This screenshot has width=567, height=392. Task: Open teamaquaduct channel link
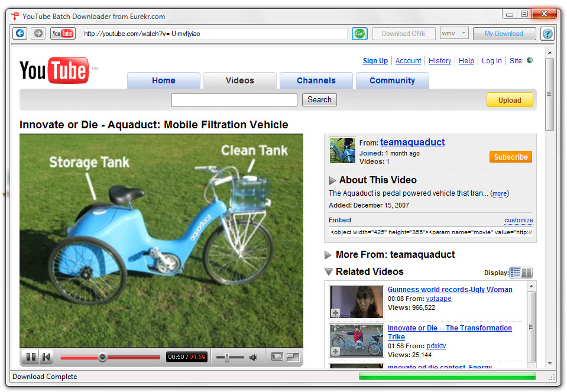click(412, 142)
